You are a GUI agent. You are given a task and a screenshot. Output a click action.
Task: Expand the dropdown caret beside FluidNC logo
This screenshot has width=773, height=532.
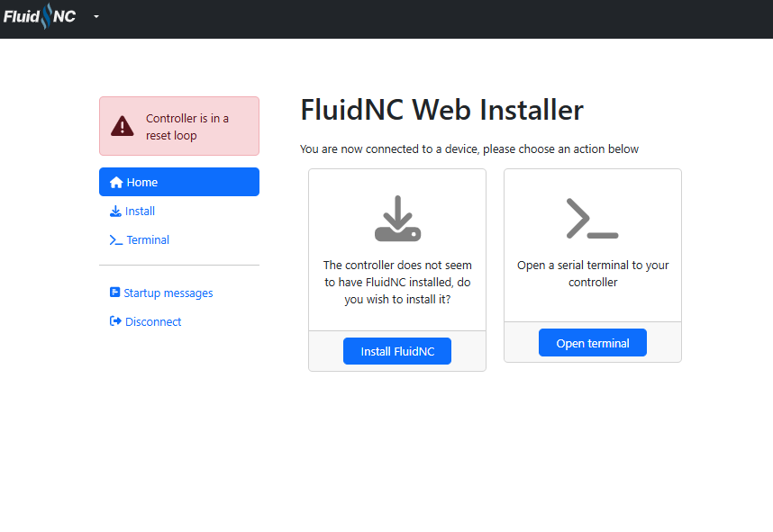click(96, 17)
